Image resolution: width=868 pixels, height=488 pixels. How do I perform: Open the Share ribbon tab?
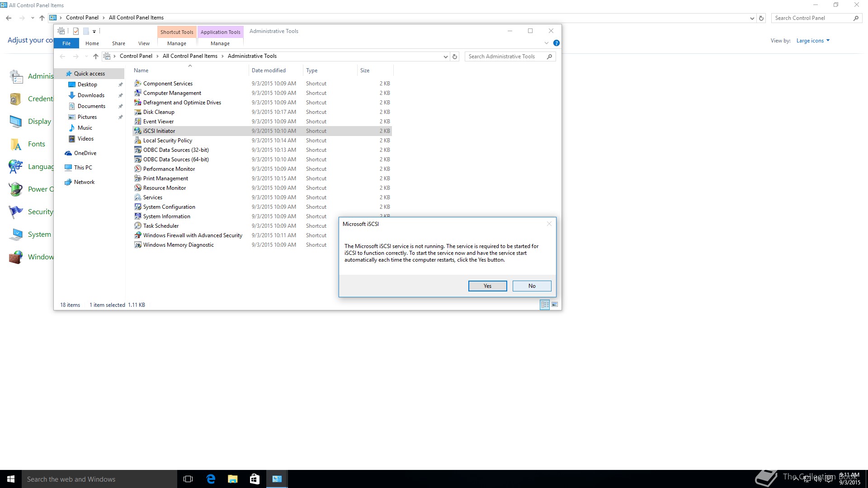(118, 43)
